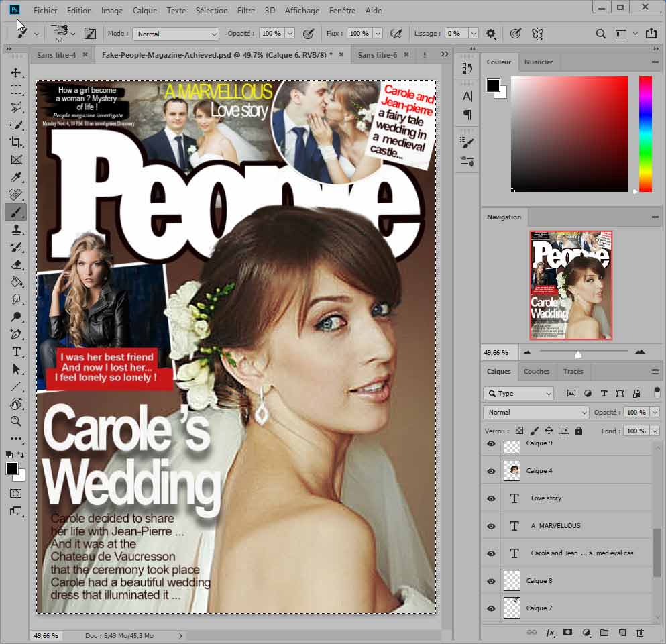Expand the Opacité dropdown in options bar
This screenshot has width=666, height=644.
pyautogui.click(x=290, y=33)
